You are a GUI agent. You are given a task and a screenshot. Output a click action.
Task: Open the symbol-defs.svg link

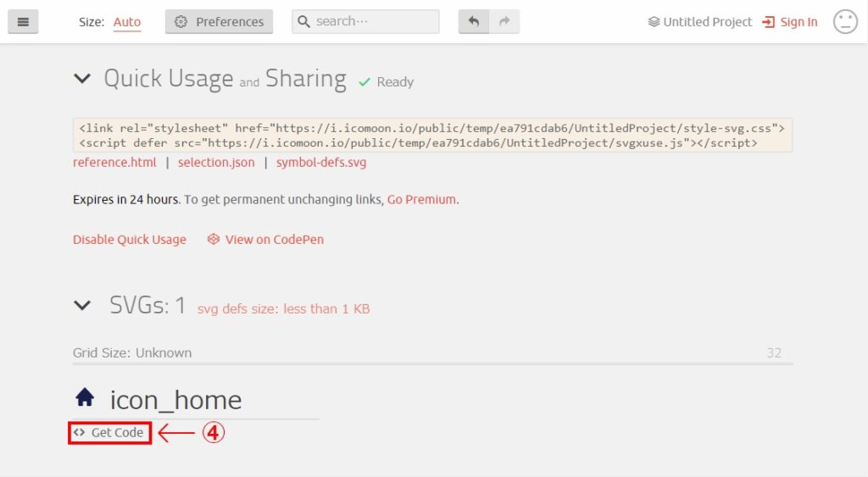pos(321,162)
